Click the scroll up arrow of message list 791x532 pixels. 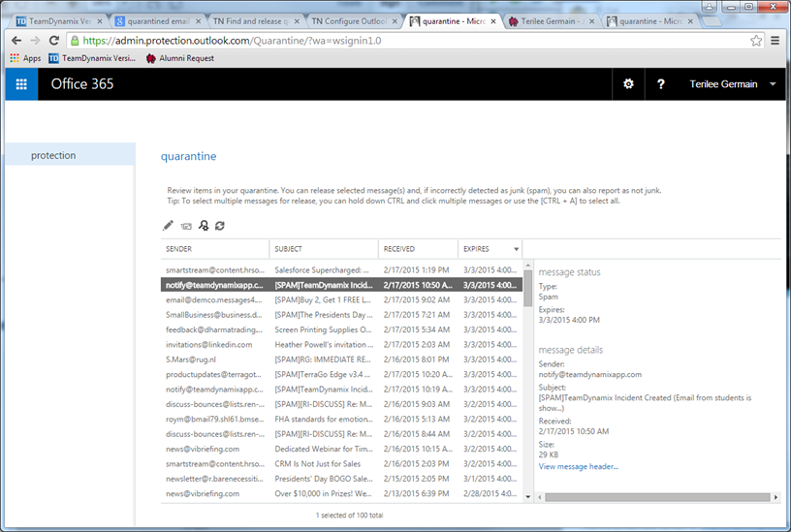527,266
